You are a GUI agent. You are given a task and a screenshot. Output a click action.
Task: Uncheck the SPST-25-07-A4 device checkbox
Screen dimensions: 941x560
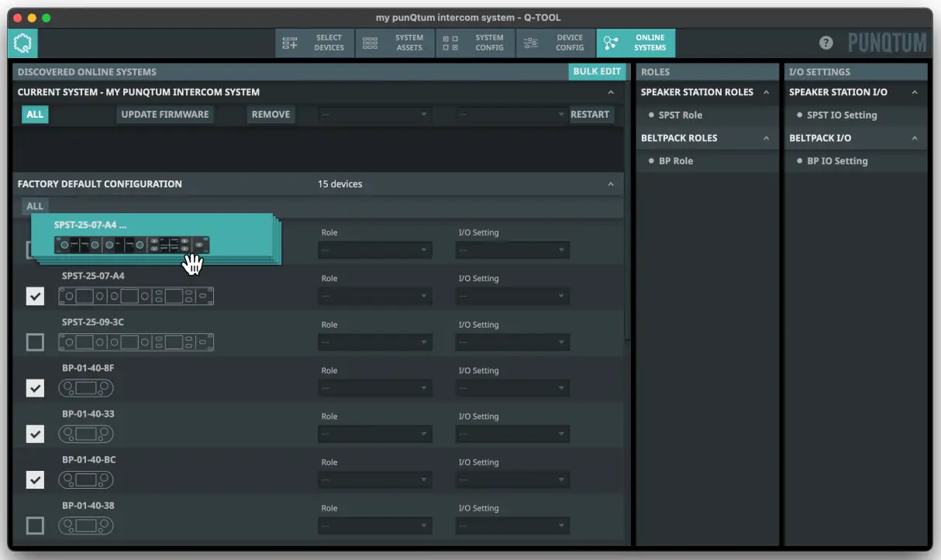[35, 296]
